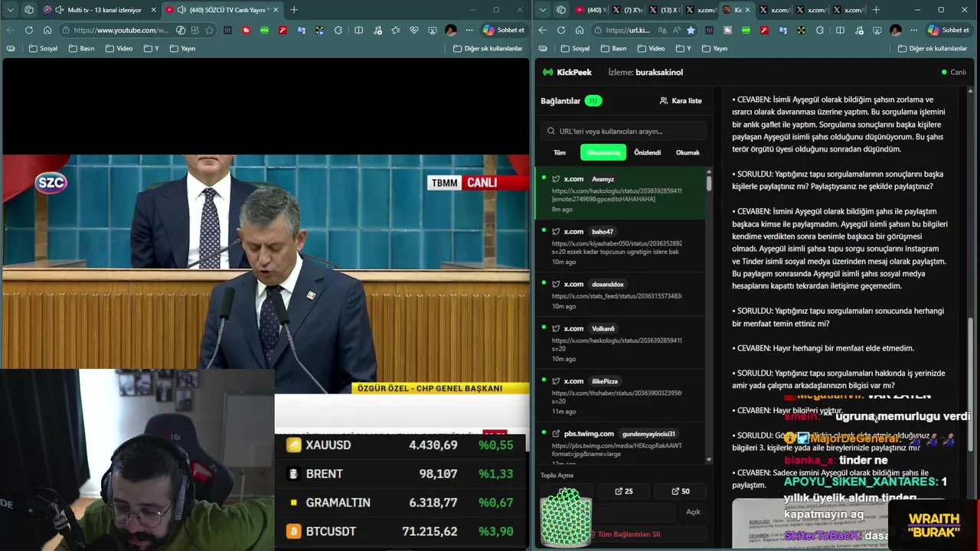
Task: Open Basın bookmarks folder in left browser
Action: click(x=81, y=48)
